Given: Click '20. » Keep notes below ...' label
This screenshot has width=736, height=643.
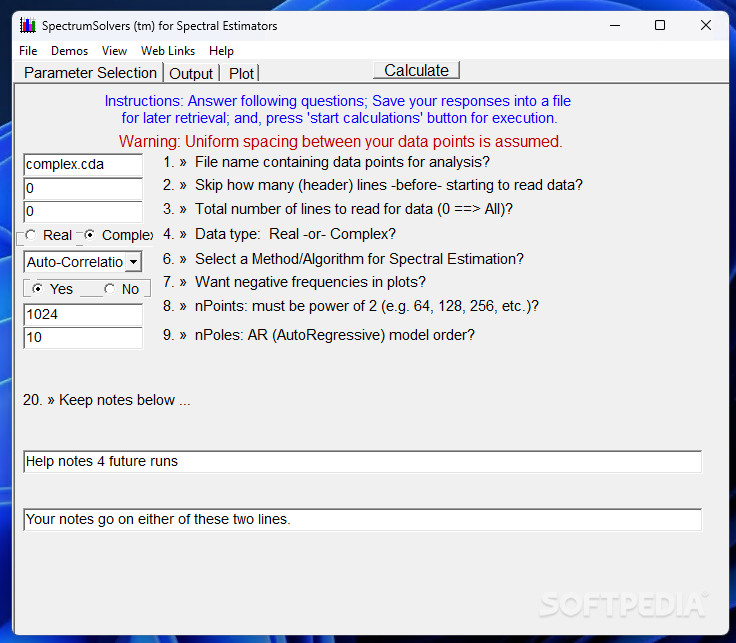Looking at the screenshot, I should point(107,400).
